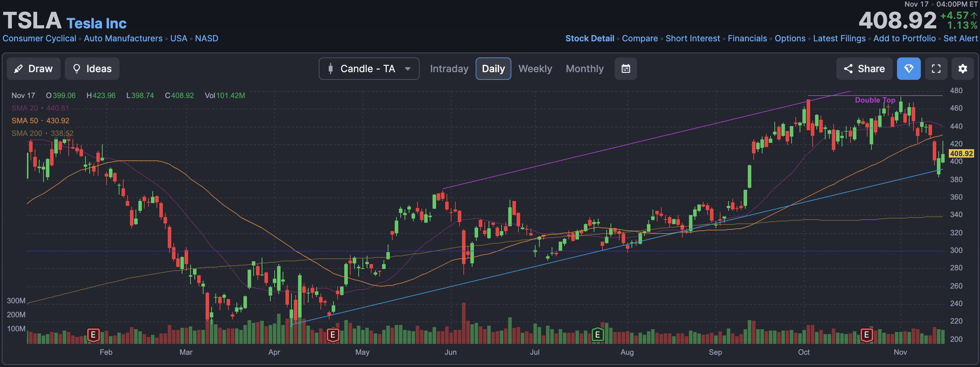Viewport: 980px width, 367px height.
Task: Open the Options link
Action: pyautogui.click(x=790, y=39)
